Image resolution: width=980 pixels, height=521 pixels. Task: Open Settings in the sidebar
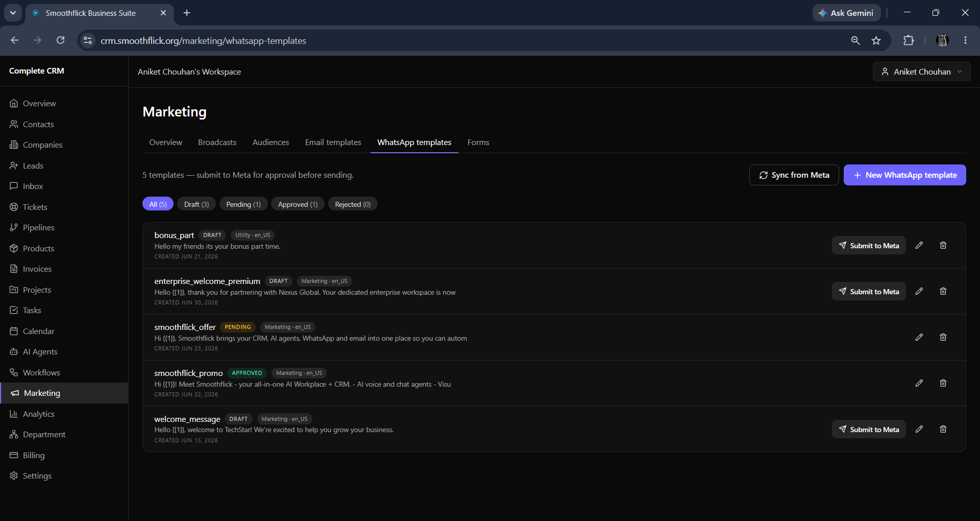coord(64,476)
